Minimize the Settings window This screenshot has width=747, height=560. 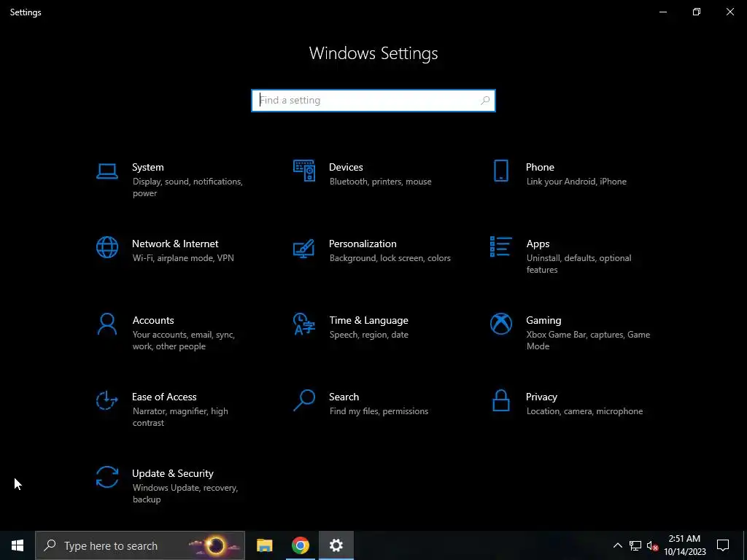[x=662, y=12]
